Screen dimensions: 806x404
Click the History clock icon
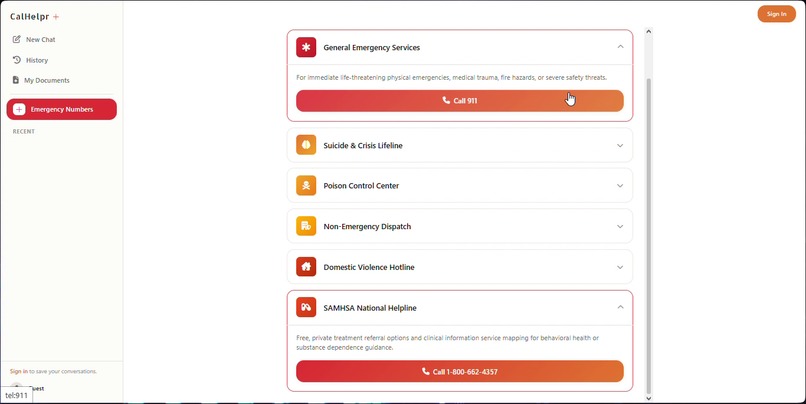tap(16, 60)
